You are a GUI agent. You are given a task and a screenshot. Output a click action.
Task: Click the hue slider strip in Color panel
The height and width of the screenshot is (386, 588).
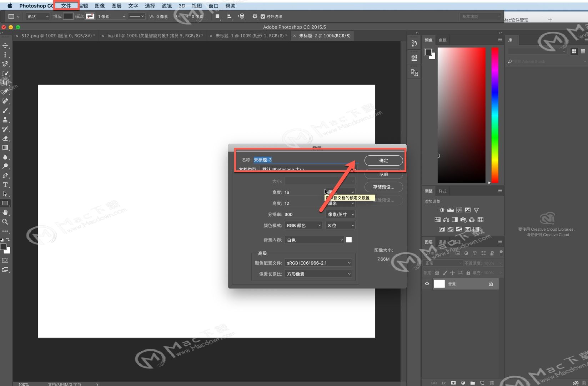coord(495,115)
